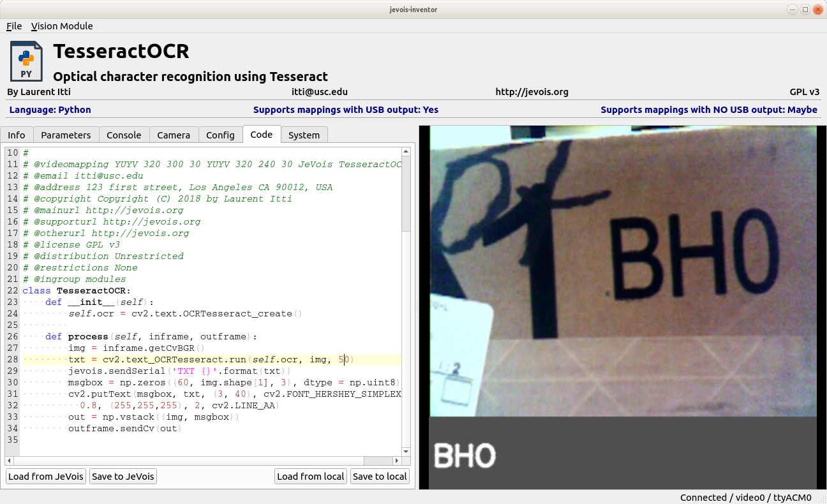This screenshot has width=827, height=504.
Task: Click line 31 cv2.putText code
Action: point(234,394)
